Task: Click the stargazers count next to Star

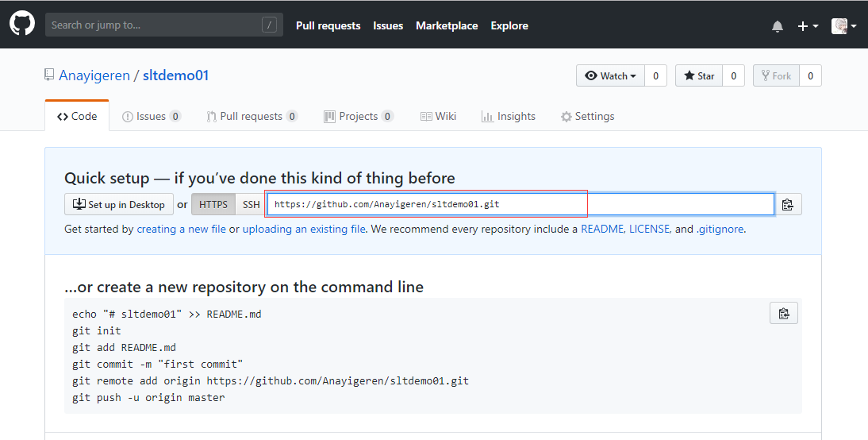Action: pyautogui.click(x=733, y=76)
